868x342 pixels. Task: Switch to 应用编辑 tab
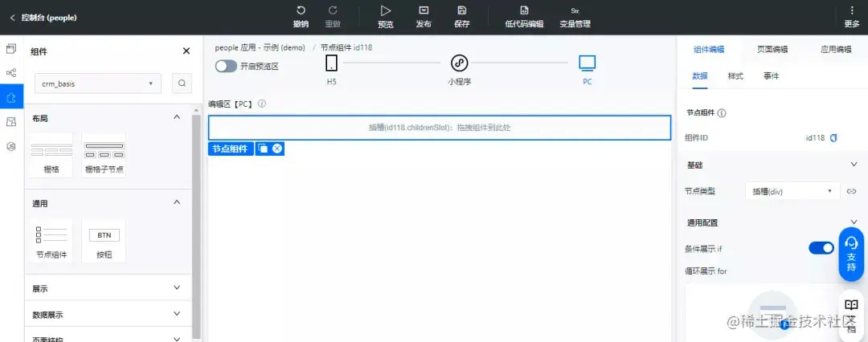click(836, 49)
